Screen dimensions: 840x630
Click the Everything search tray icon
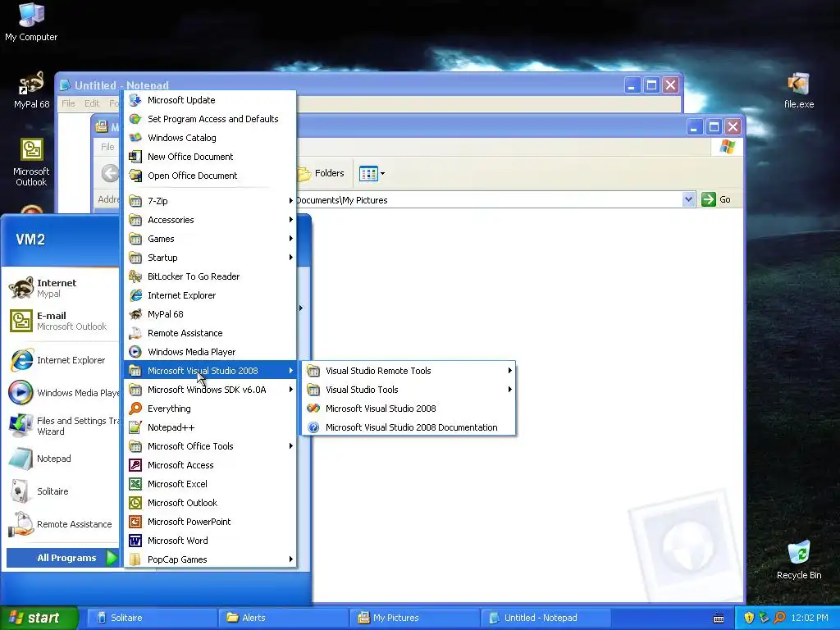[x=779, y=618]
